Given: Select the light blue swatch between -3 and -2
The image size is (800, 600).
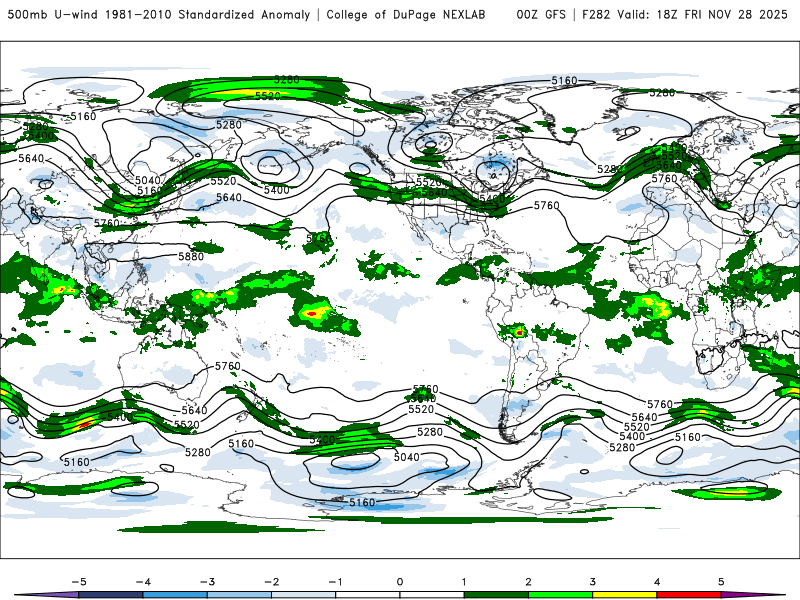Looking at the screenshot, I should pyautogui.click(x=239, y=595).
